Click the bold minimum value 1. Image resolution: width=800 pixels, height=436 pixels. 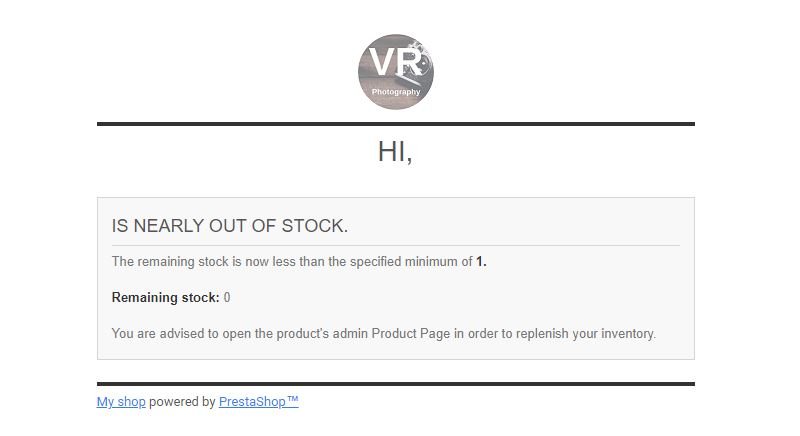point(481,262)
